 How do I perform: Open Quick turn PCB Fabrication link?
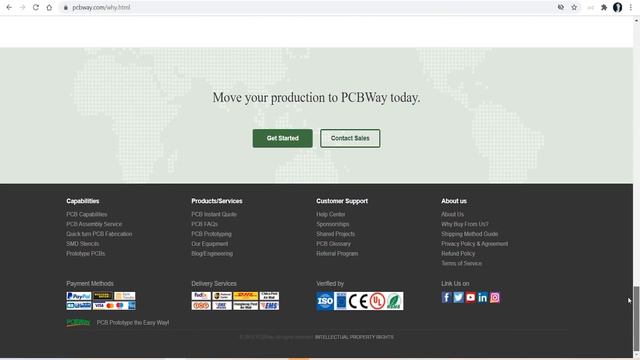pyautogui.click(x=99, y=234)
